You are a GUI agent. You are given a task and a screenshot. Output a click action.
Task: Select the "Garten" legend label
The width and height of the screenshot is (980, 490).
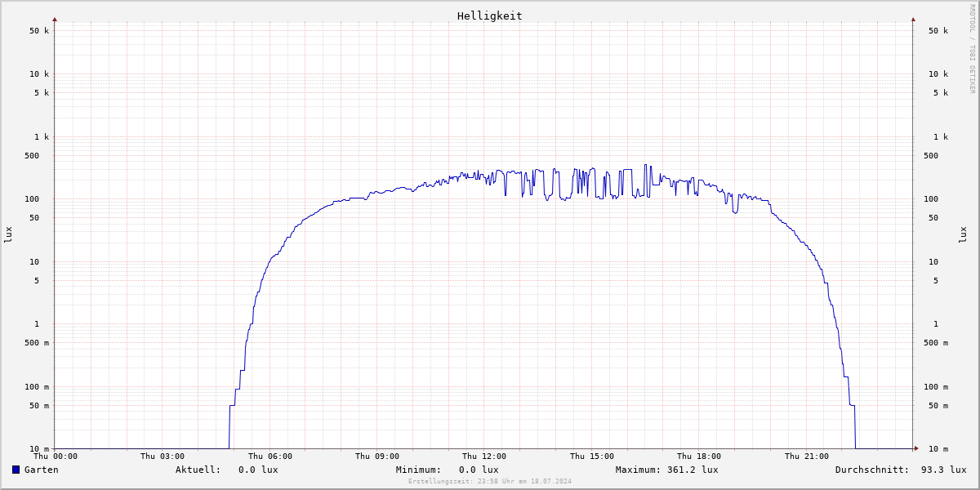[x=42, y=470]
